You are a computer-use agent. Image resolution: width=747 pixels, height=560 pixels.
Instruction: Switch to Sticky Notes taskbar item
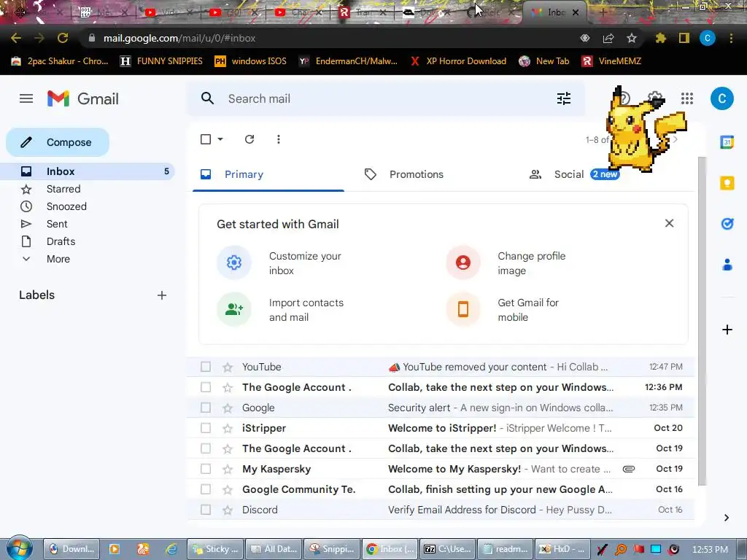coord(215,549)
